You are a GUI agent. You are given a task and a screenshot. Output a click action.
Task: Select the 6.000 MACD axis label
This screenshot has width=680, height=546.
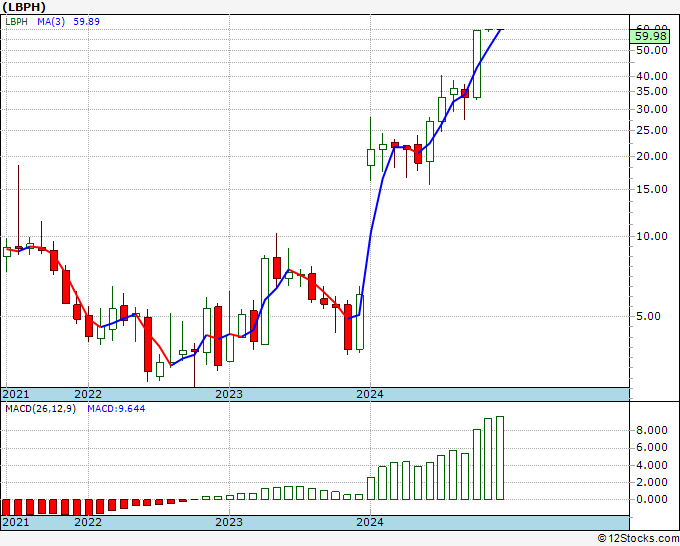[x=652, y=448]
